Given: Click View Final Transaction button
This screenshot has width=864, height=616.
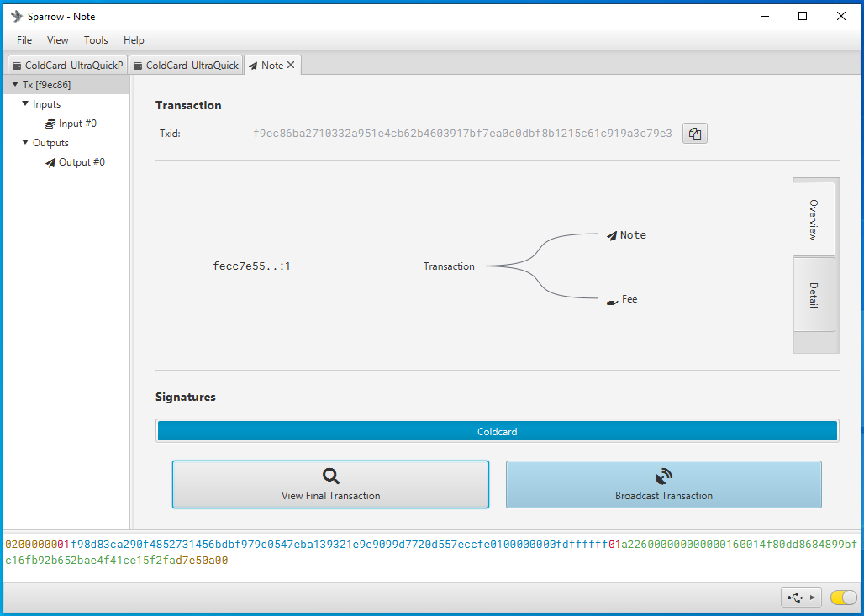Looking at the screenshot, I should click(x=330, y=484).
